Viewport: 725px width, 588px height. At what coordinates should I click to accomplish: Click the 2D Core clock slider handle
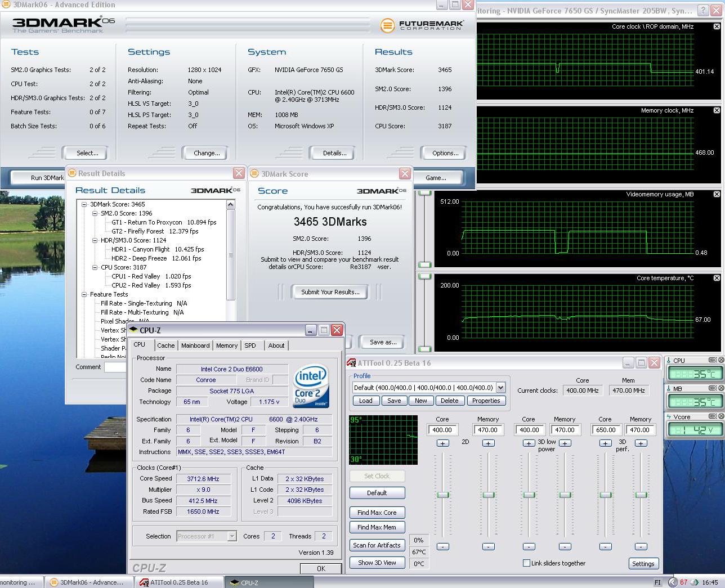(443, 495)
